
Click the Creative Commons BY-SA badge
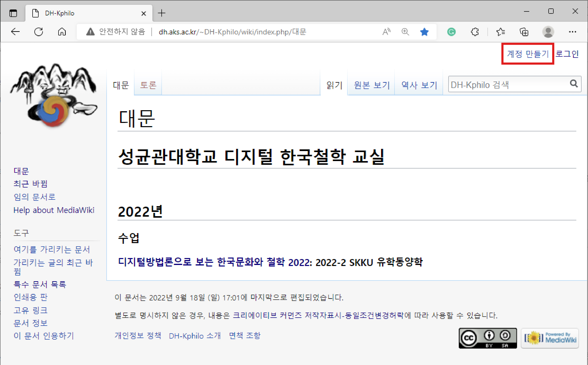click(487, 338)
